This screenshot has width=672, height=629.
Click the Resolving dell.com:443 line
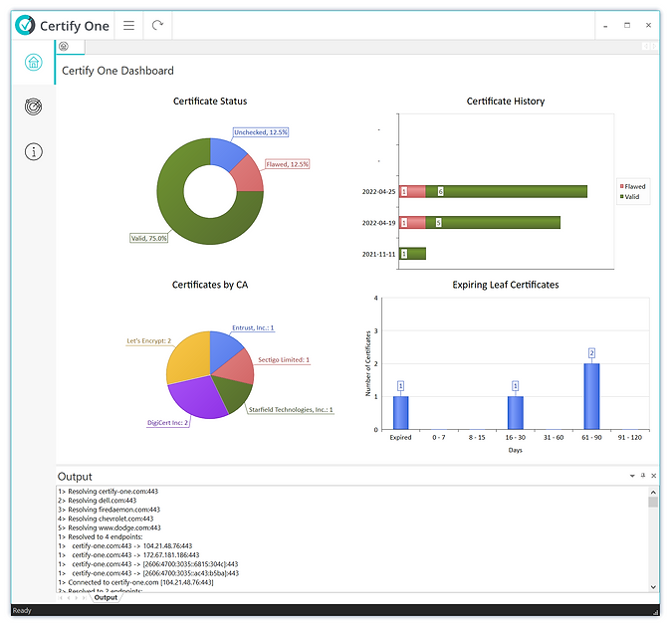(x=98, y=501)
